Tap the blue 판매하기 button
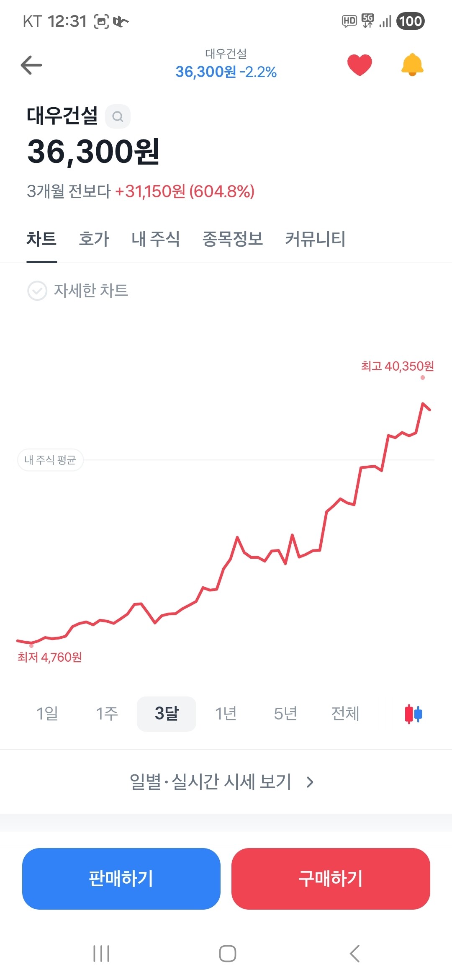This screenshot has width=452, height=980. pos(121,879)
